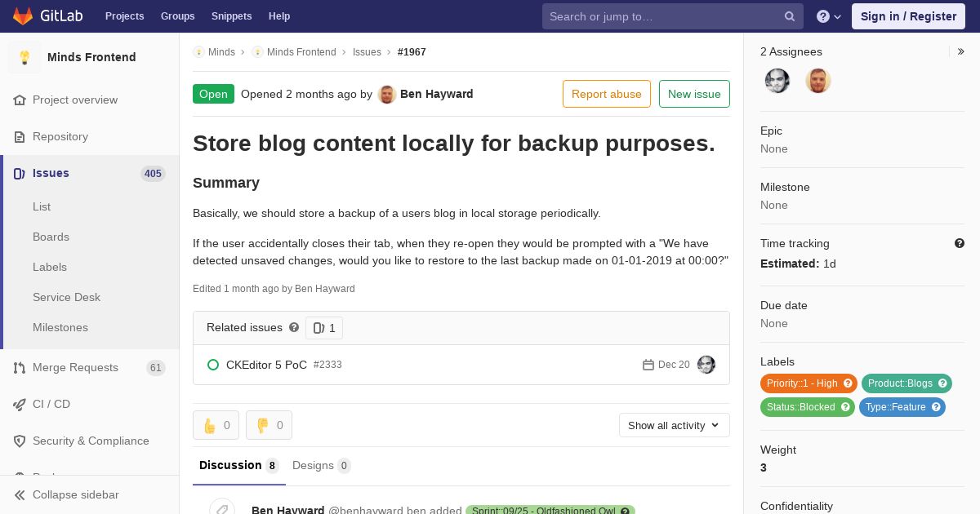Click the search magnifier icon
980x514 pixels.
790,16
